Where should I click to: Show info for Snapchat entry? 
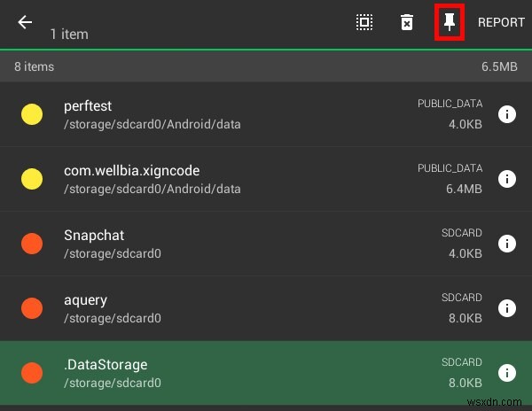click(506, 244)
